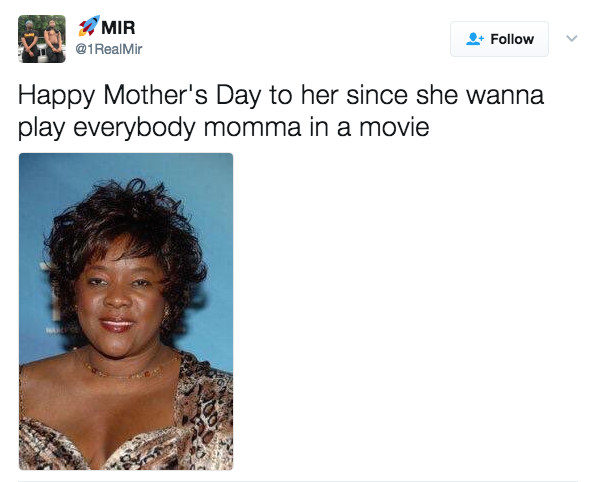Follow the @1RealMir account
Screen dimensions: 608x482
[x=499, y=39]
